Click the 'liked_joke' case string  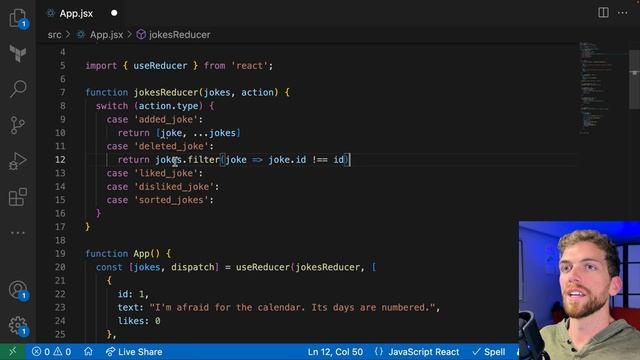(166, 173)
